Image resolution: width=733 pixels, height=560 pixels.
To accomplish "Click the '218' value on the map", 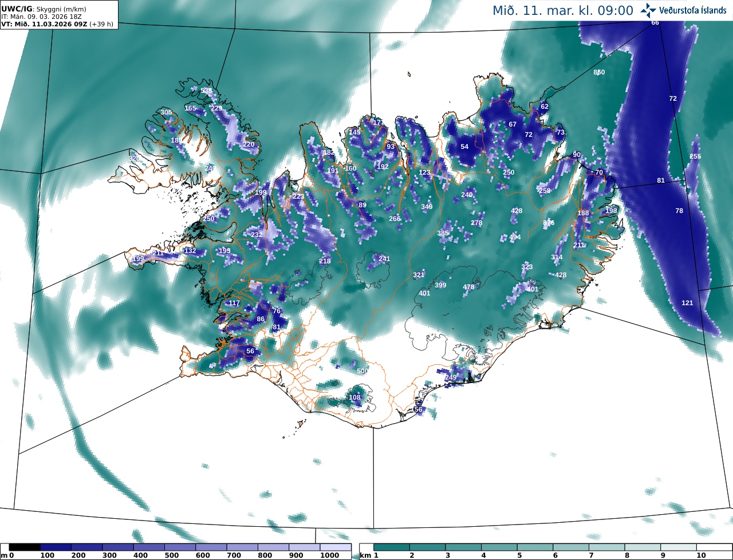I will pos(325,261).
